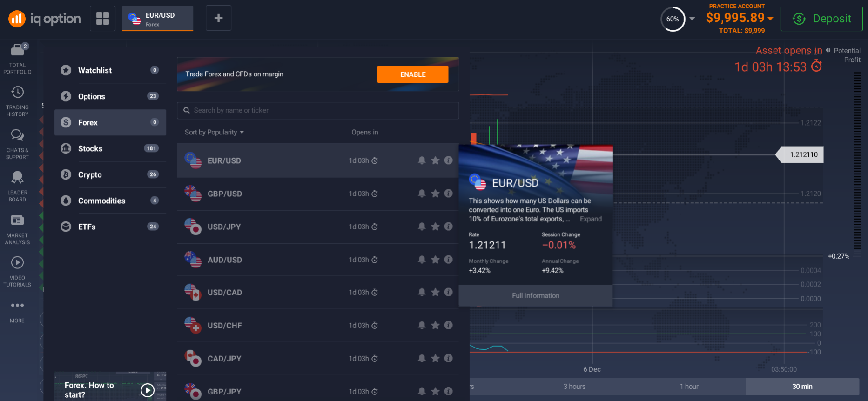Open Video Tutorials play icon

pyautogui.click(x=18, y=262)
